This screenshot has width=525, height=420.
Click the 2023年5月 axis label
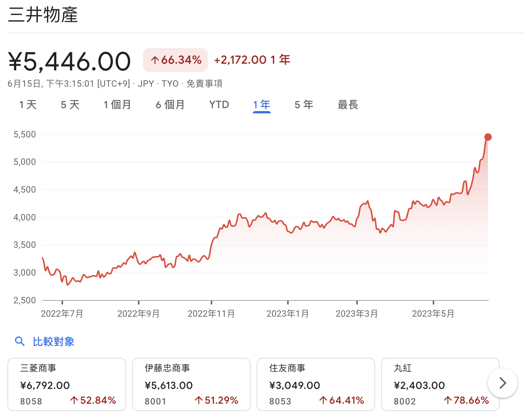(433, 314)
